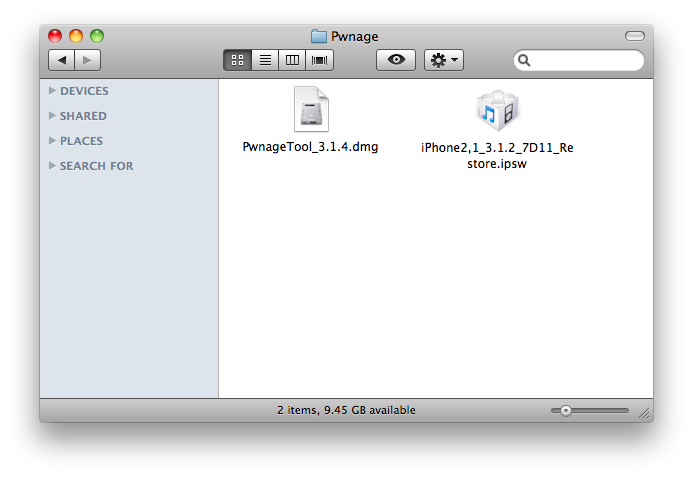693x477 pixels.
Task: Click the search field
Action: 579,60
